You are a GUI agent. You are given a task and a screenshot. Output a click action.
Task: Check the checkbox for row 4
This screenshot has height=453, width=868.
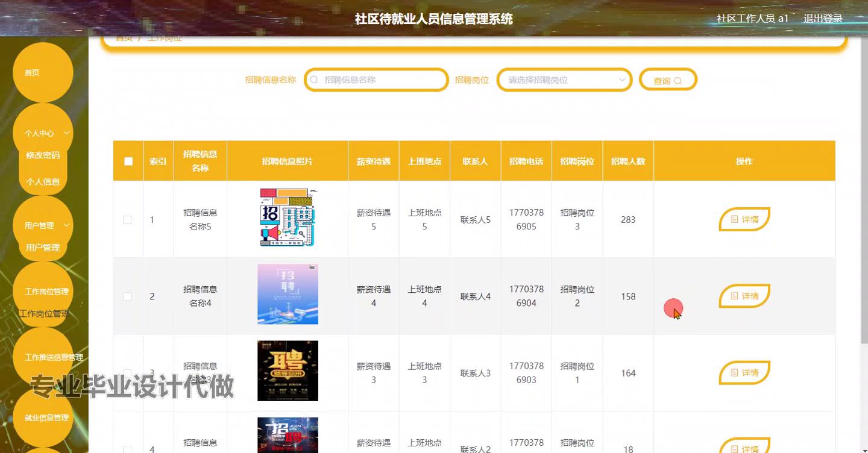pos(127,449)
